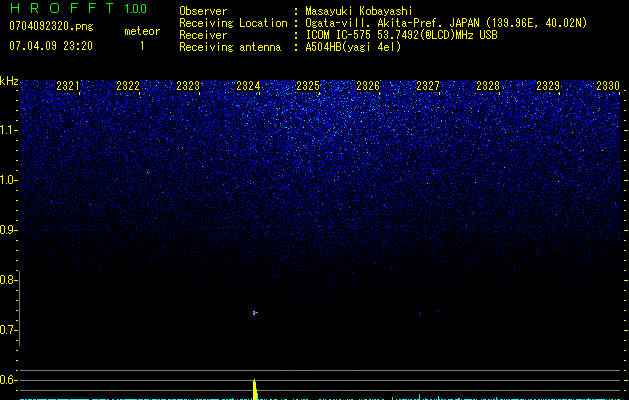Click the Receiving Location field label
Image resolution: width=629 pixels, height=400 pixels.
(233, 23)
